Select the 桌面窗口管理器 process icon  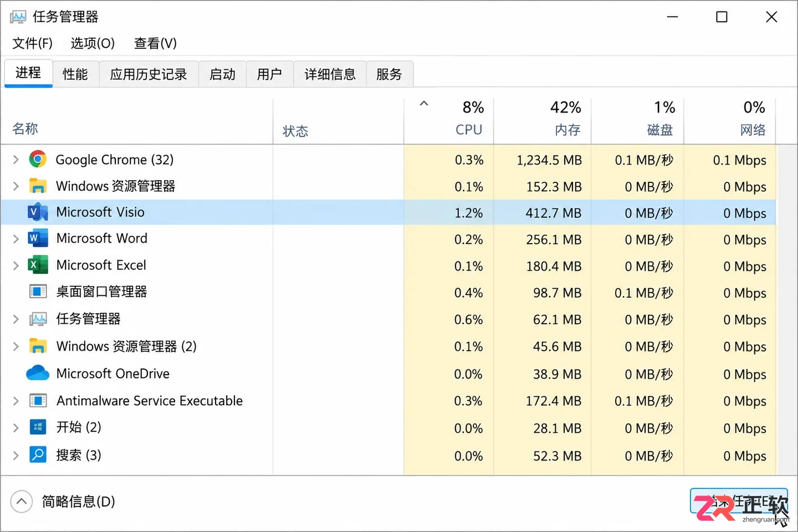(x=38, y=291)
